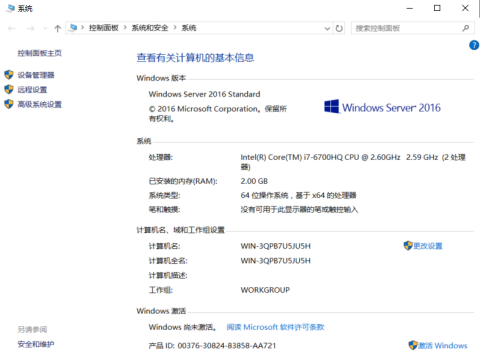Click the system window title icon

[10, 8]
